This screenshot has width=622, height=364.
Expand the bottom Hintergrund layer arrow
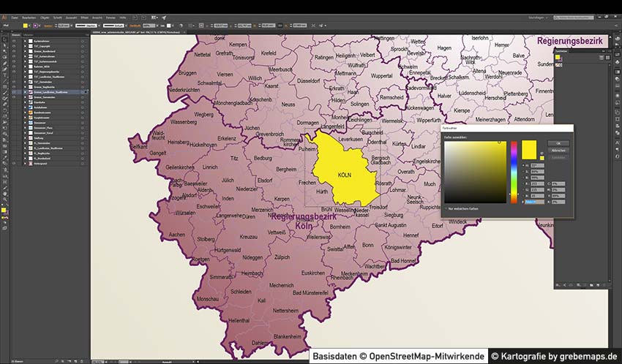(x=24, y=162)
